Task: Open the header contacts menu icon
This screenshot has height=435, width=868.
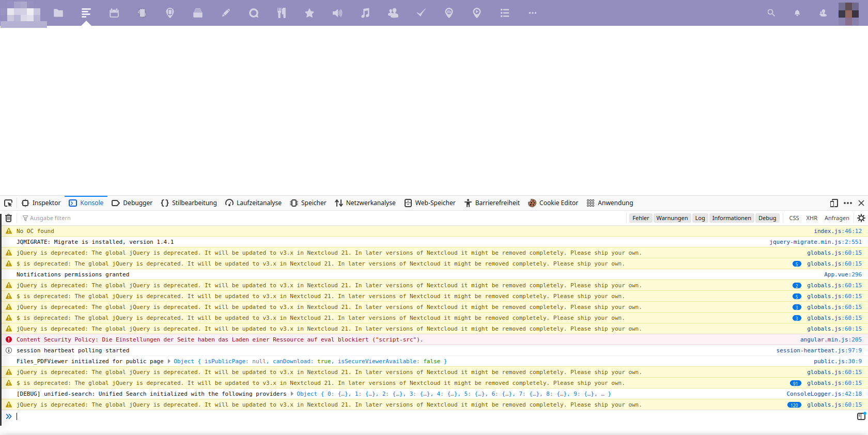Action: pyautogui.click(x=823, y=13)
